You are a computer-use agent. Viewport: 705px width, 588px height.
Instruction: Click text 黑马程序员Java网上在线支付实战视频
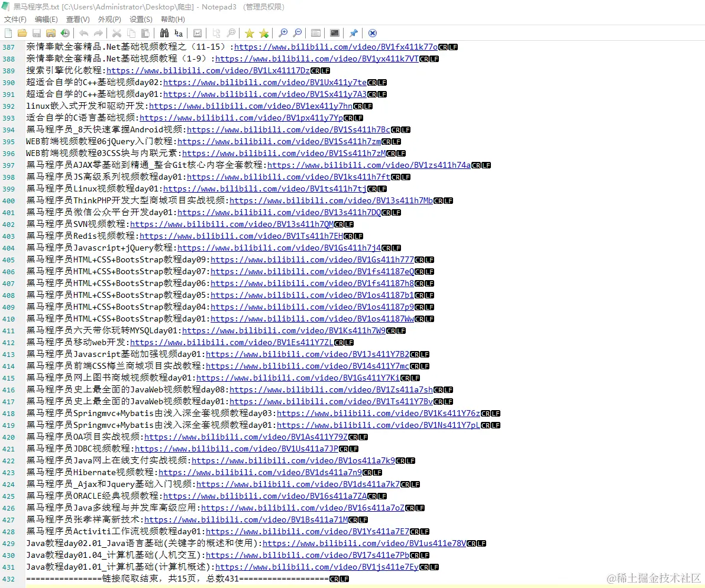click(106, 460)
